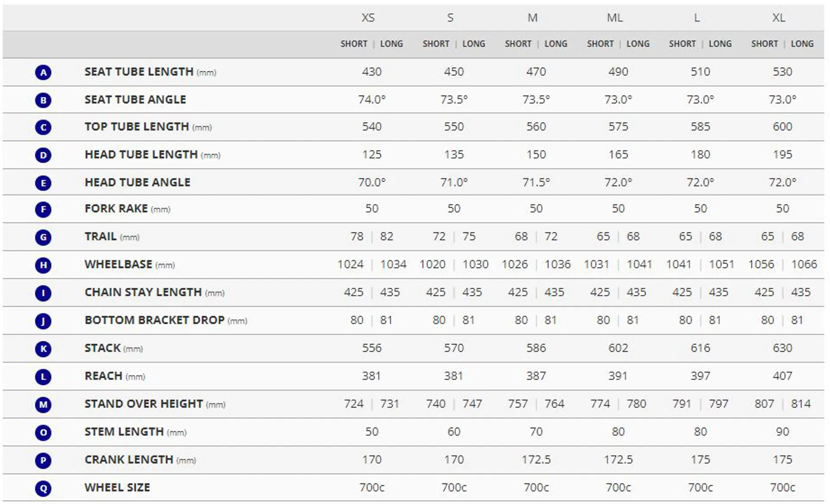Click the blue B icon for Seat Tube Angle
830x504 pixels.
point(43,100)
